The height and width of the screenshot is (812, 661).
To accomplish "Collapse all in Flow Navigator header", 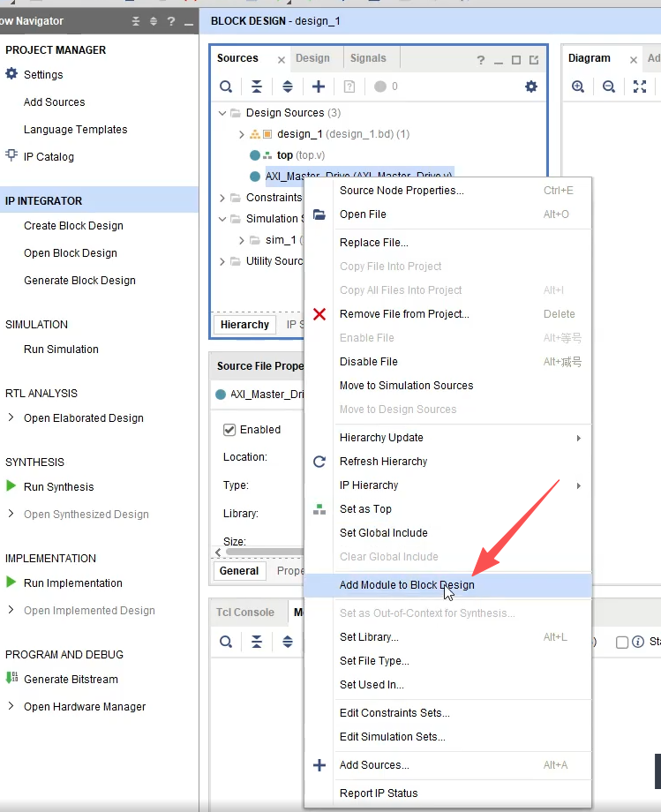I will pyautogui.click(x=136, y=21).
